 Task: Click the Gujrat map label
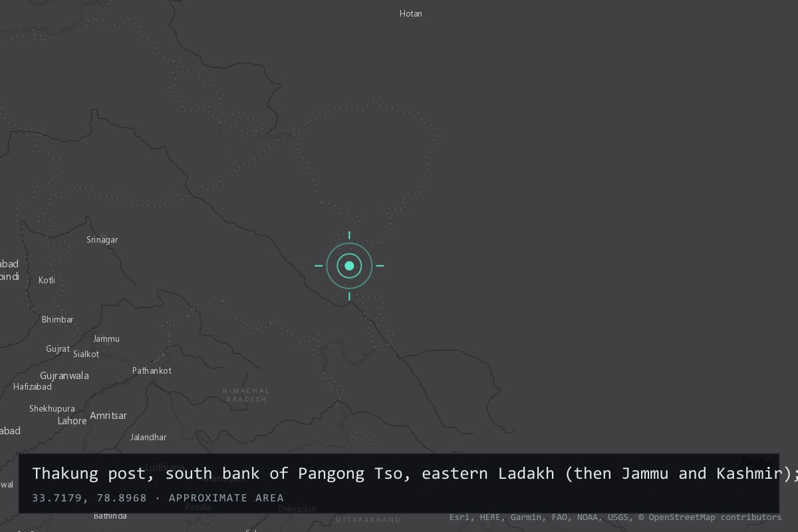[x=57, y=348]
